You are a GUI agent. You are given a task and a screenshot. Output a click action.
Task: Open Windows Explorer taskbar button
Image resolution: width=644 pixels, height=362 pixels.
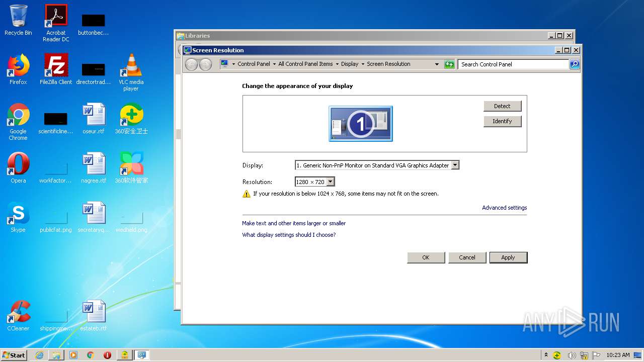[x=56, y=355]
